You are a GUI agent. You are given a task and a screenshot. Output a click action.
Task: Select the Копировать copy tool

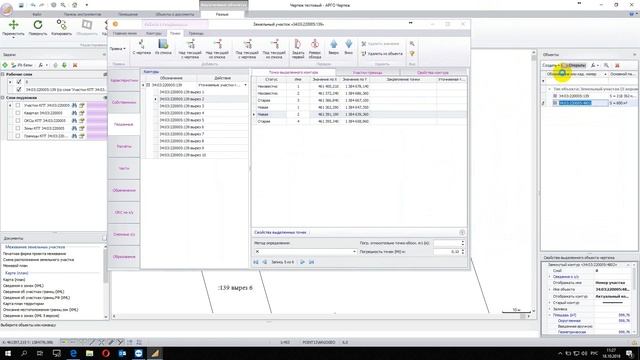point(62,27)
